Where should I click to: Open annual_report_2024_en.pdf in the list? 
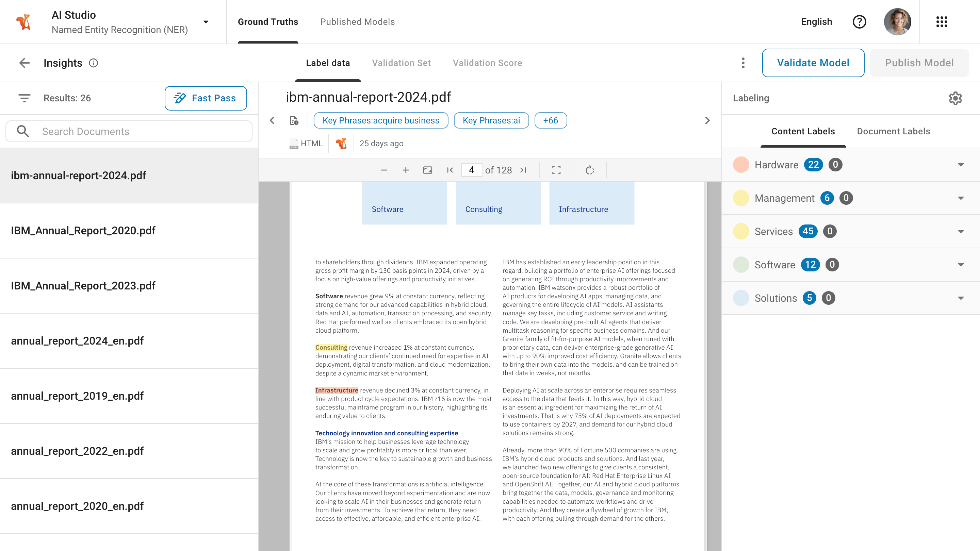[x=129, y=341]
